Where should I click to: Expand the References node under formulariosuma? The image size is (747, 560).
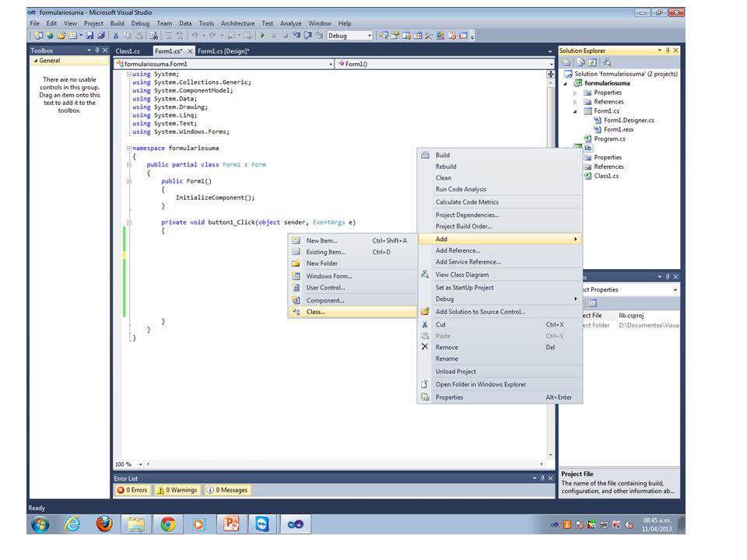[x=575, y=102]
